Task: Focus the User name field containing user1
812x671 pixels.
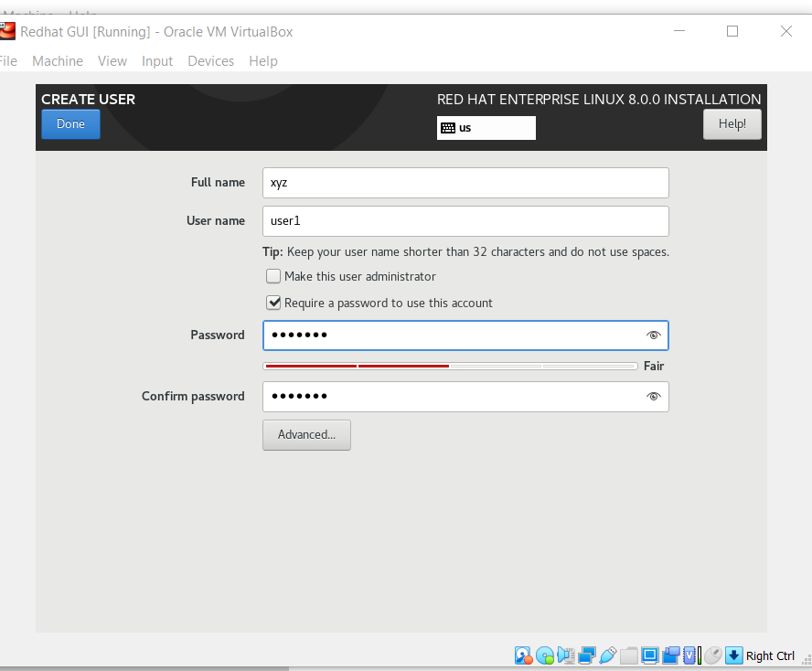Action: click(465, 221)
